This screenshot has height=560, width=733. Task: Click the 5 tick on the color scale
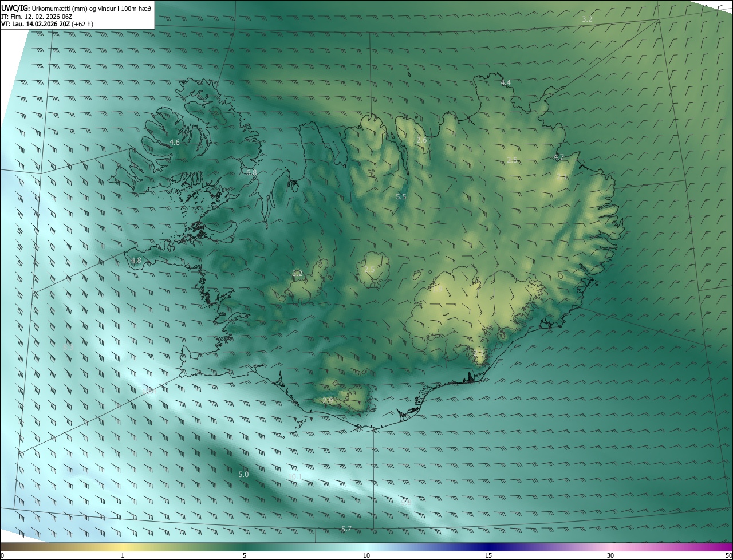click(245, 555)
